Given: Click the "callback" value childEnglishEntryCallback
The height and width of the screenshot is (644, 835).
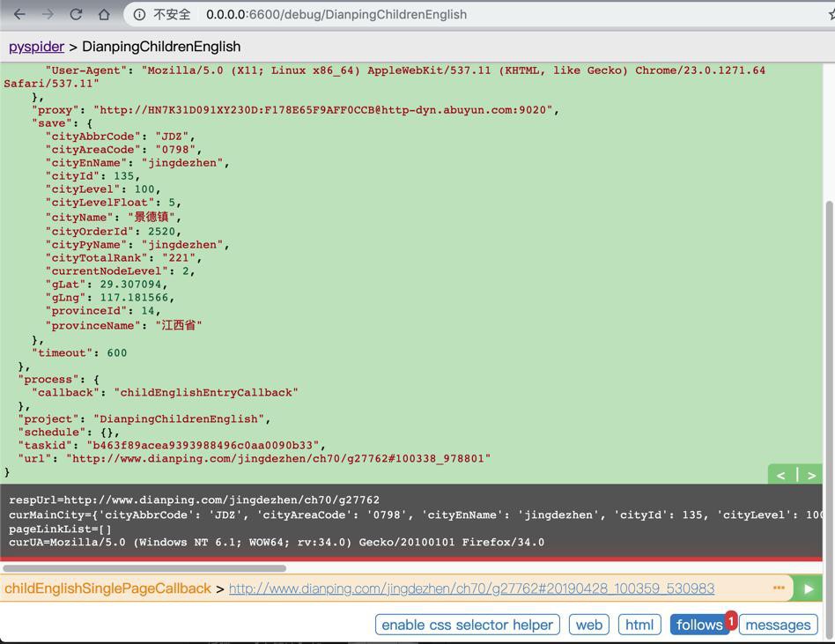Looking at the screenshot, I should click(x=206, y=393).
